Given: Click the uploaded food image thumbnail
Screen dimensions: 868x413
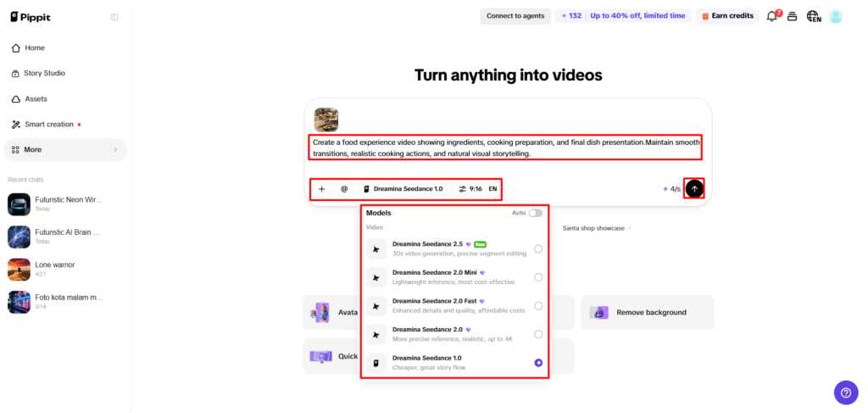Looking at the screenshot, I should tap(326, 120).
